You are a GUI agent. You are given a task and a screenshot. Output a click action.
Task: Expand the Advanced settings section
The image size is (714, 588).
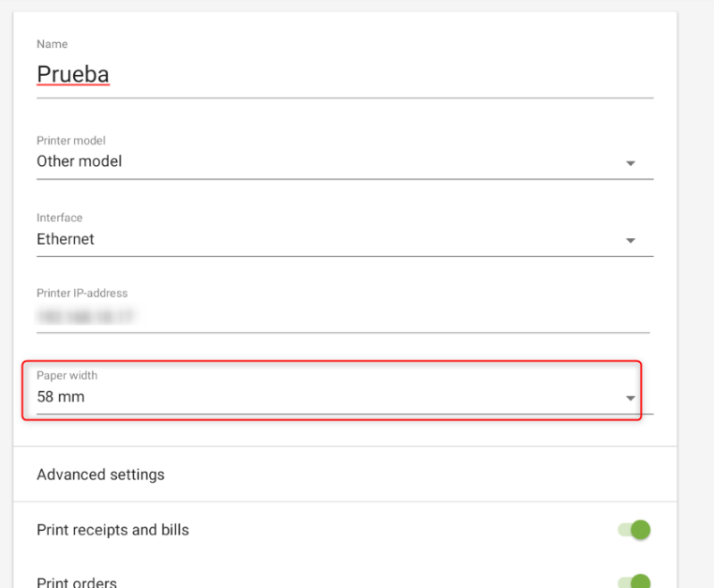[x=101, y=475]
